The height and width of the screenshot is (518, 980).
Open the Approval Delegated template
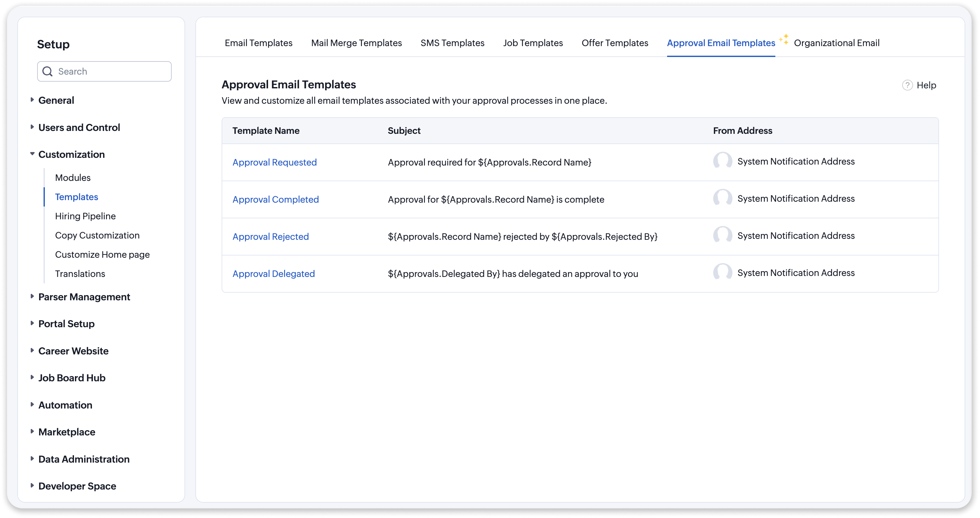(x=273, y=274)
